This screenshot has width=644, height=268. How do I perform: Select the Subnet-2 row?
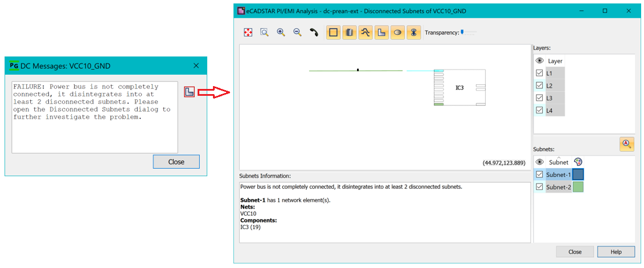pyautogui.click(x=559, y=187)
